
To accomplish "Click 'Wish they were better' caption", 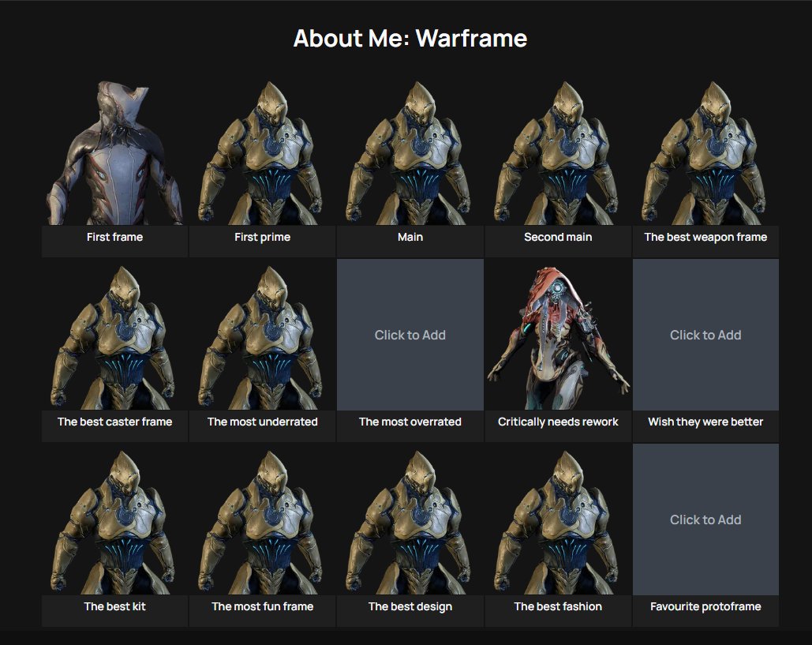I will [705, 422].
